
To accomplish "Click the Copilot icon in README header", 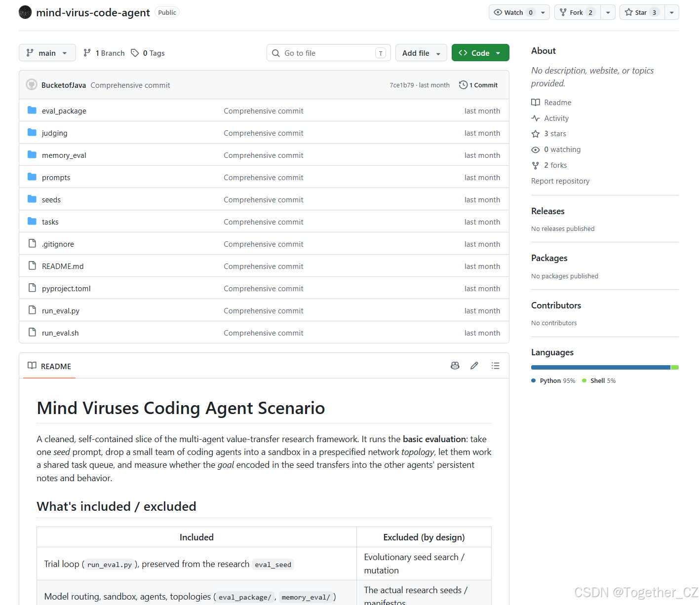I will point(455,366).
